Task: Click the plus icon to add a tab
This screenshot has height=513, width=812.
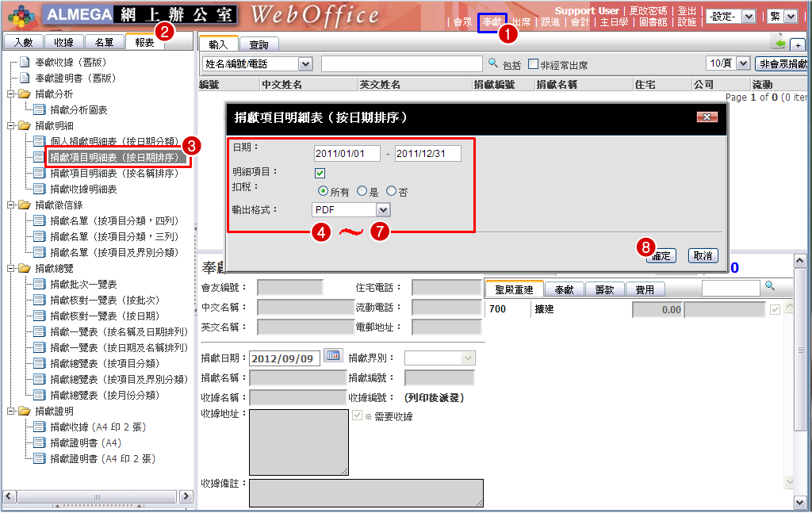Action: [798, 45]
